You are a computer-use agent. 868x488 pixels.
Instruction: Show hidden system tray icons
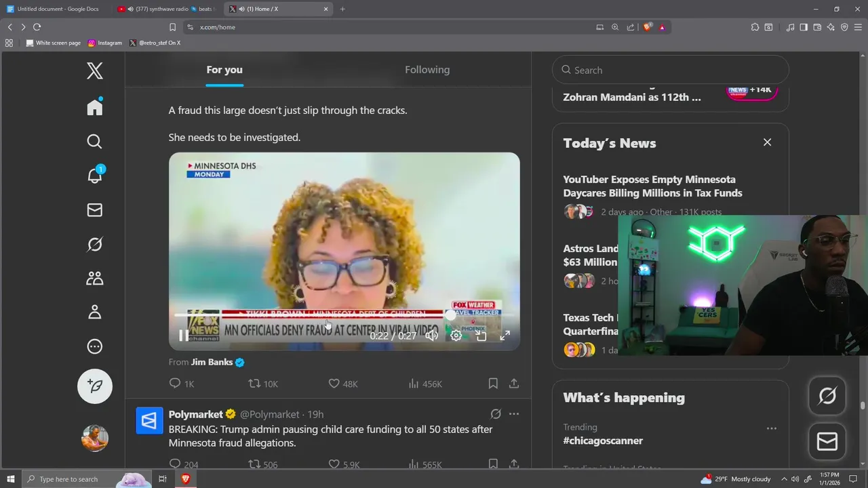(784, 479)
